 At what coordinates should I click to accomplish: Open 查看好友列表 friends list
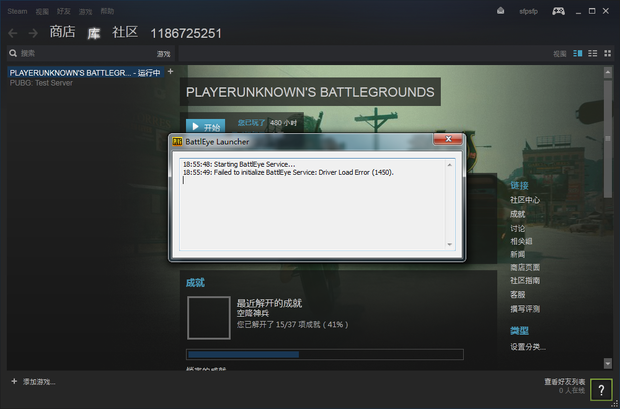(565, 382)
